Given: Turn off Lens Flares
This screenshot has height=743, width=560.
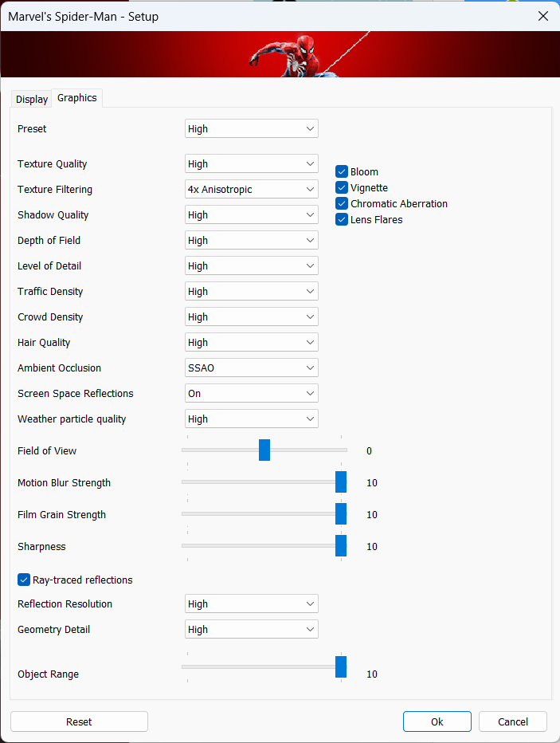Looking at the screenshot, I should click(x=343, y=219).
